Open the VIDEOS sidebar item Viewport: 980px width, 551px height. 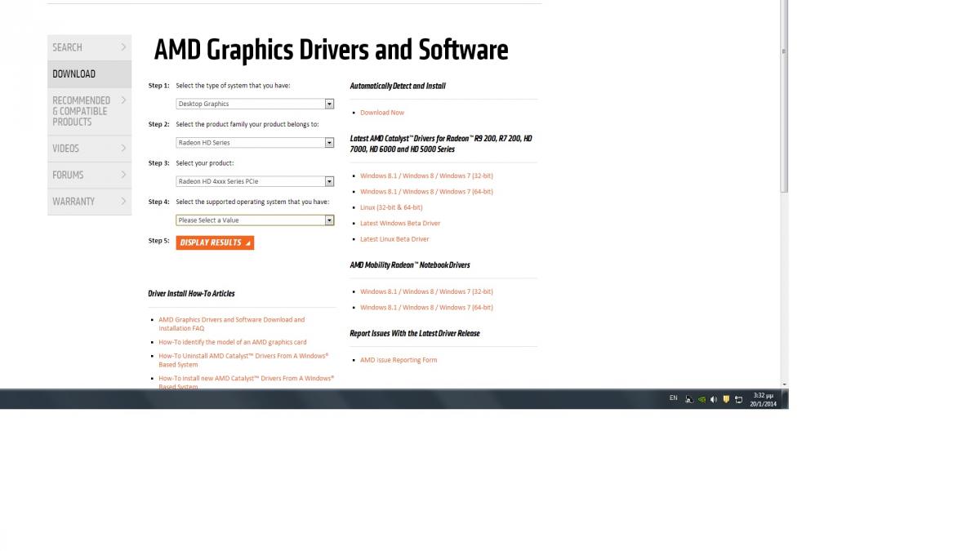(89, 149)
